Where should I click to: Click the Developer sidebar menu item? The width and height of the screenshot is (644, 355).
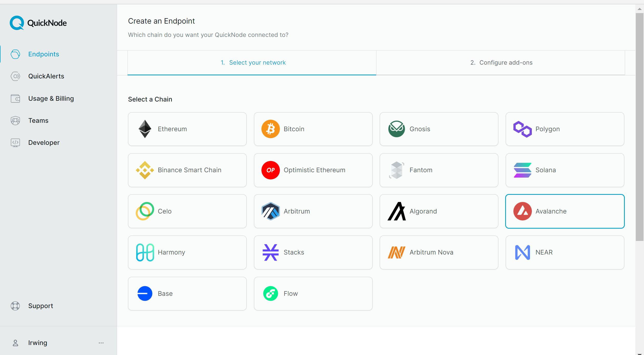(44, 142)
